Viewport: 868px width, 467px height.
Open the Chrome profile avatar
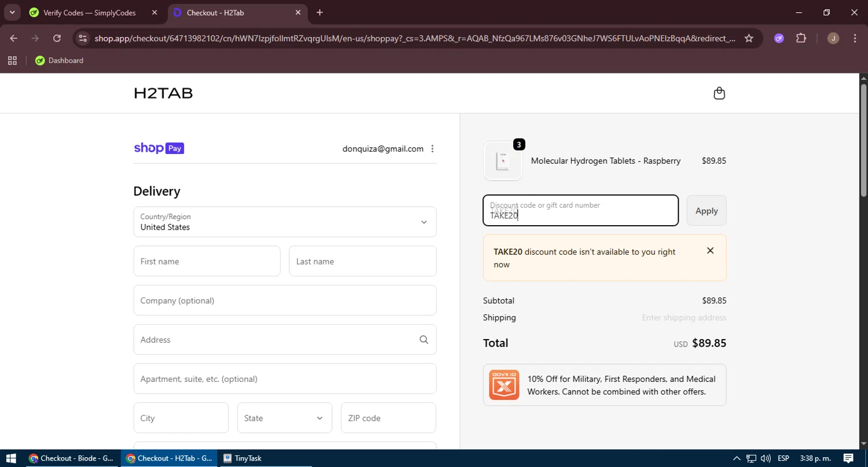pyautogui.click(x=833, y=38)
